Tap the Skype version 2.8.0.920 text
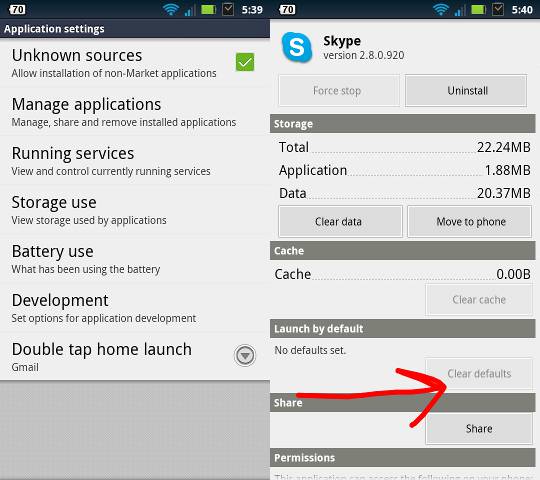Image resolution: width=540 pixels, height=480 pixels. (363, 55)
